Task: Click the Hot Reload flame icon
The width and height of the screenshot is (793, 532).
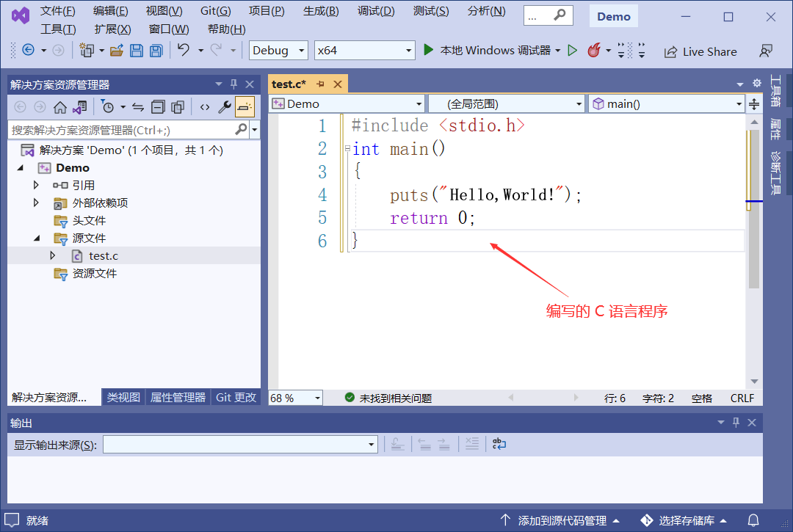Action: 594,51
